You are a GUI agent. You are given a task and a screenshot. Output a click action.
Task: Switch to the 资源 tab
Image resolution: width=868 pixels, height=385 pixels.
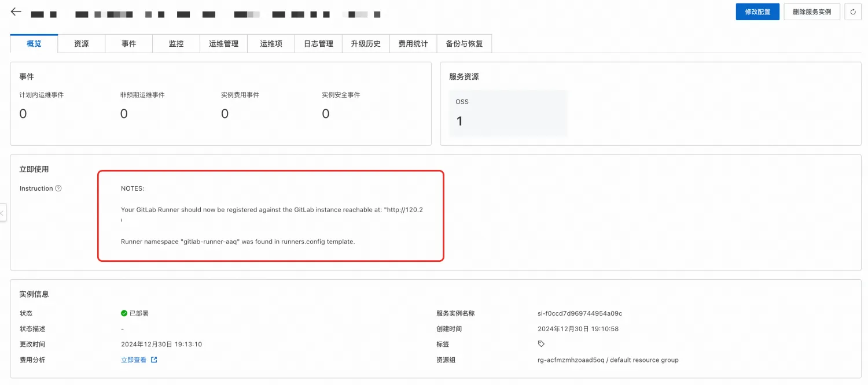pyautogui.click(x=81, y=43)
